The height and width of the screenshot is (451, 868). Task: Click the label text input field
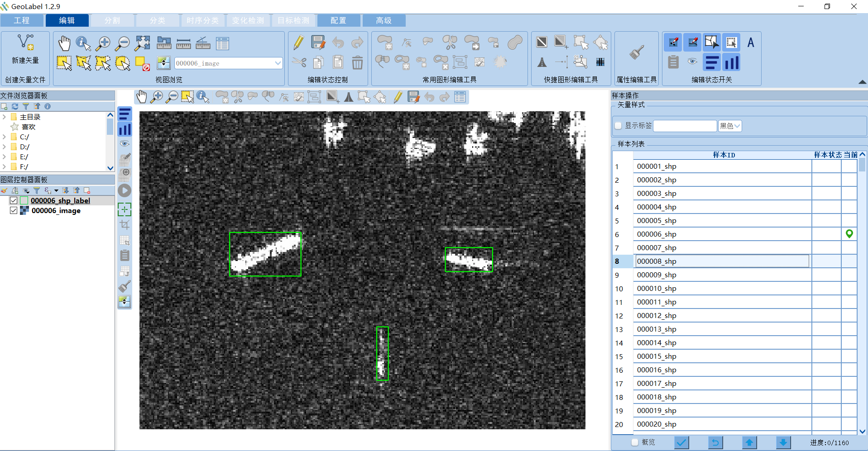pyautogui.click(x=685, y=126)
